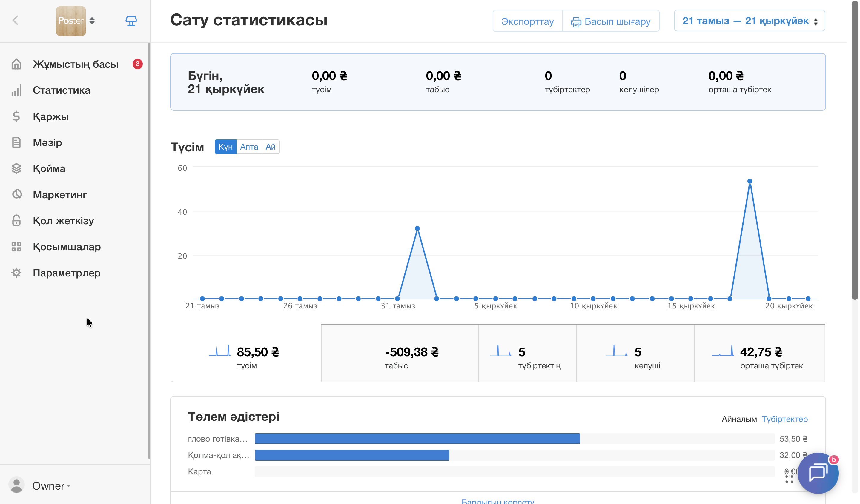Click the pie chart icon for Маркетинг

(16, 194)
